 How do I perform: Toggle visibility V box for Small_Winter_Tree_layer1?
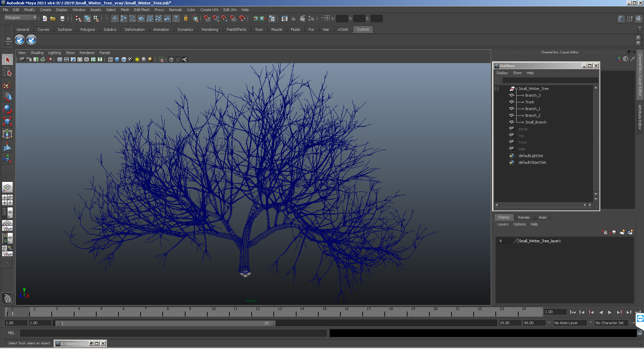coord(500,241)
